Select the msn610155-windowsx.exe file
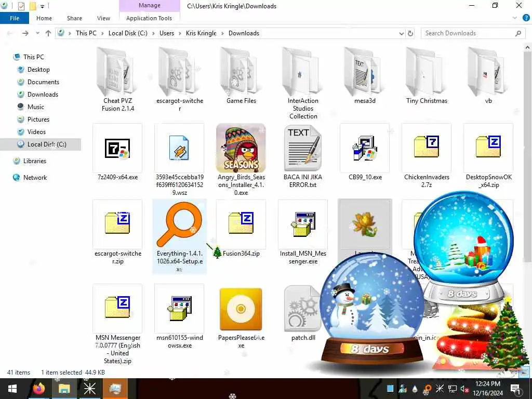 [179, 316]
